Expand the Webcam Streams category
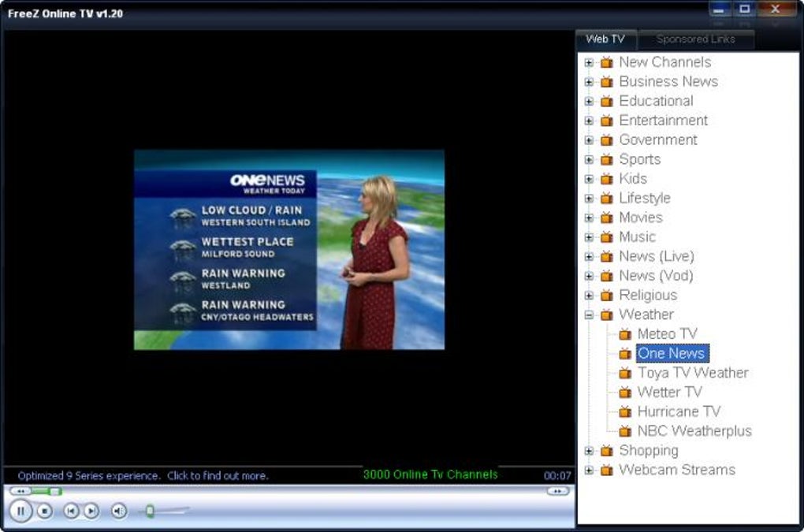Viewport: 804px width, 532px height. [589, 471]
